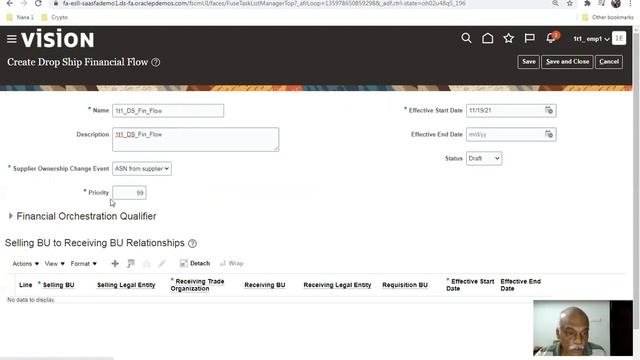
Task: Open the trt_emp1 user menu
Action: tap(591, 39)
